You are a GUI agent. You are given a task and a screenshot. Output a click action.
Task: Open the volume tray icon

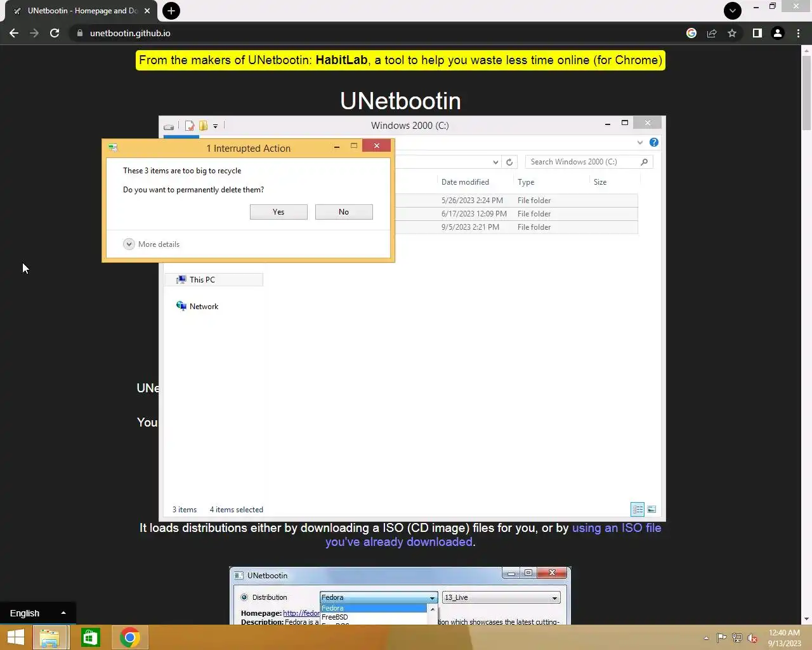(752, 638)
